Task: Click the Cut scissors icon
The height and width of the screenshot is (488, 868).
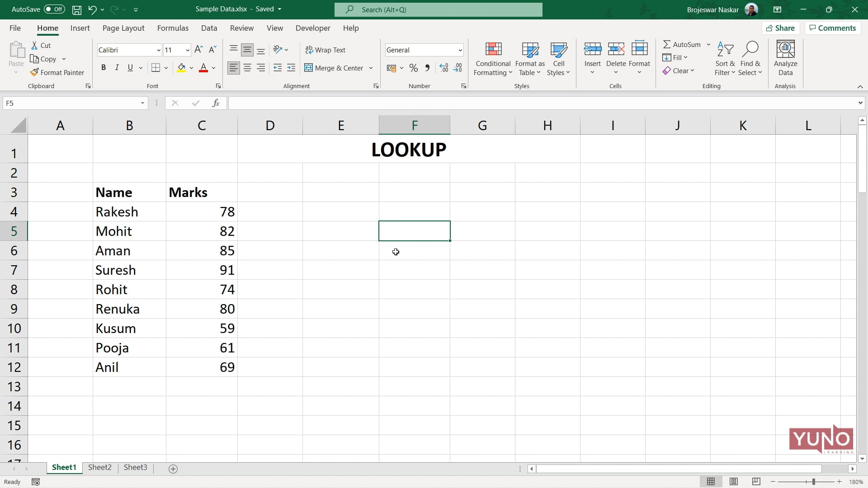Action: coord(34,45)
